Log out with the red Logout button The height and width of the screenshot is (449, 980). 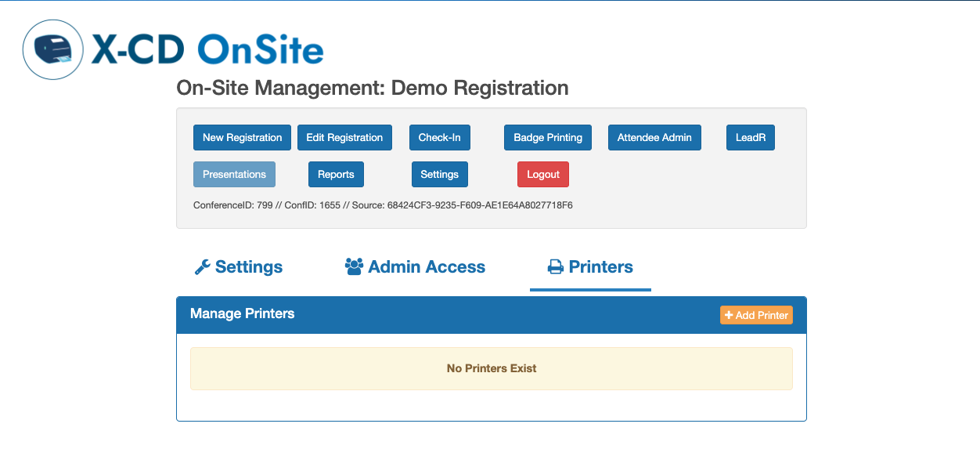click(543, 175)
